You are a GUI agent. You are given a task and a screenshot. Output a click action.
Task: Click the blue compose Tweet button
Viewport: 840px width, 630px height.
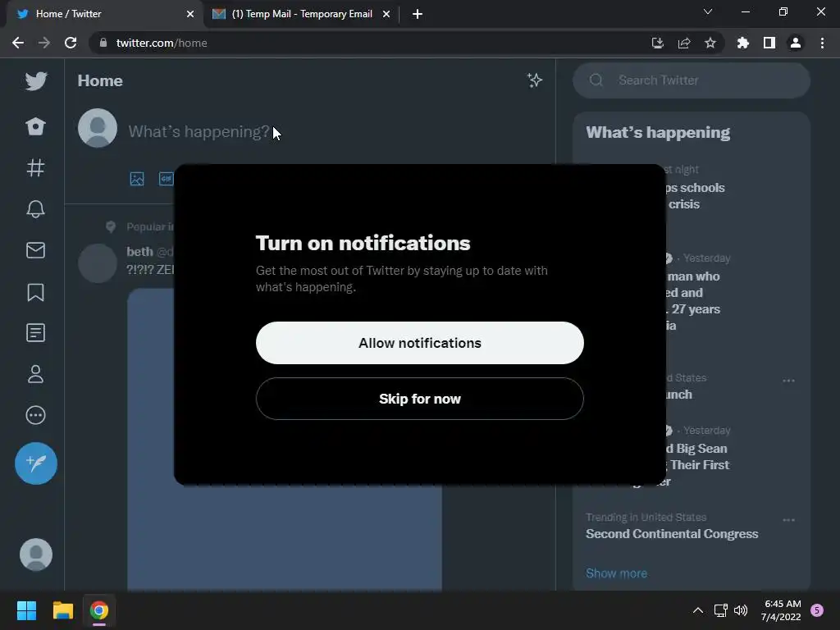(x=36, y=463)
